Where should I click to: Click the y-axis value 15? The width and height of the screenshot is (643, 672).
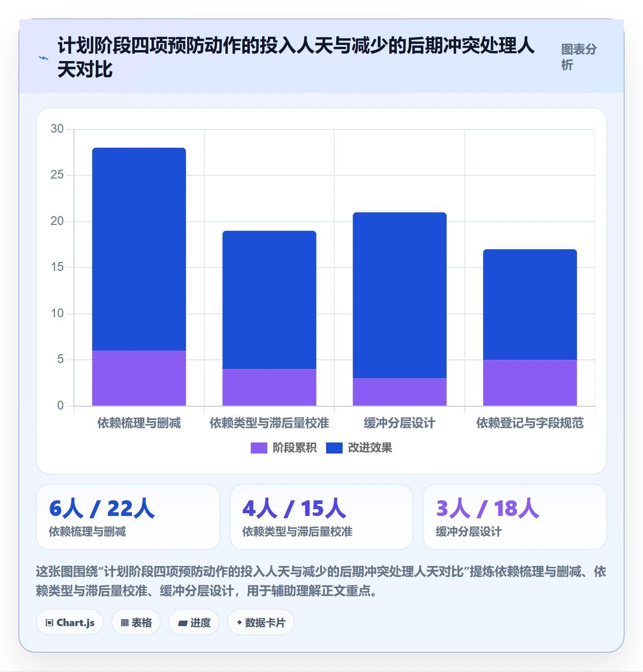coord(57,267)
